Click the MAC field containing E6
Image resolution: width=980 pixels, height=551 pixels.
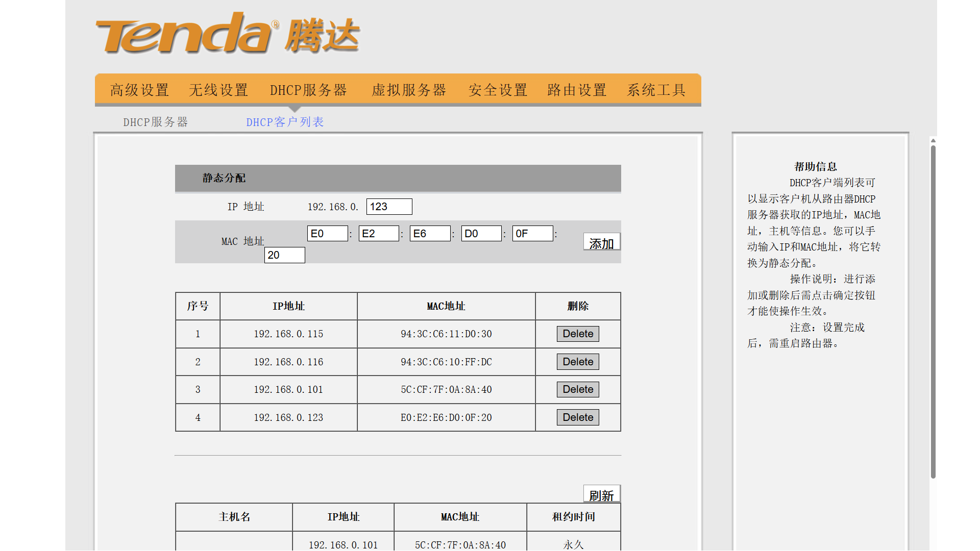coord(430,234)
